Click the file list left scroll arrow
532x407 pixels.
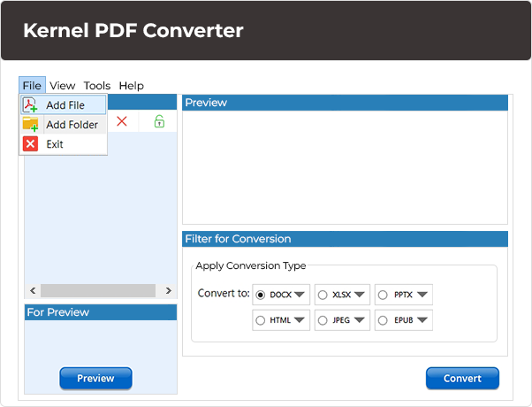point(33,291)
